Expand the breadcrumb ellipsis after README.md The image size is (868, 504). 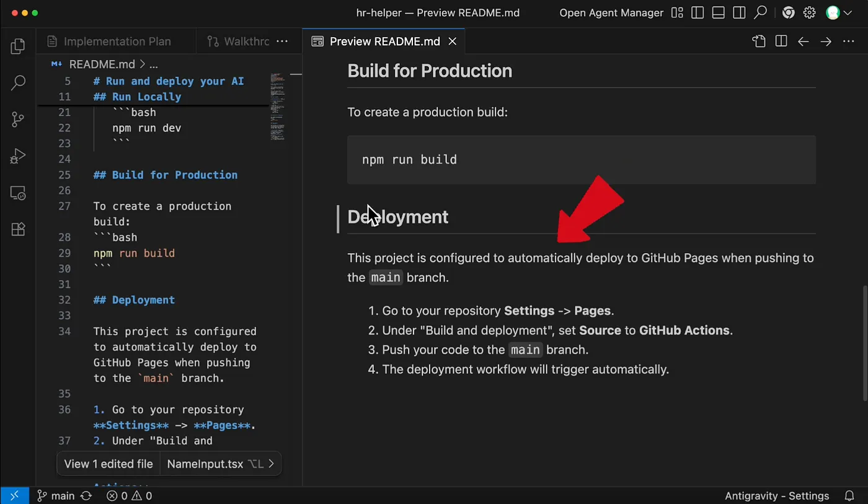(154, 64)
